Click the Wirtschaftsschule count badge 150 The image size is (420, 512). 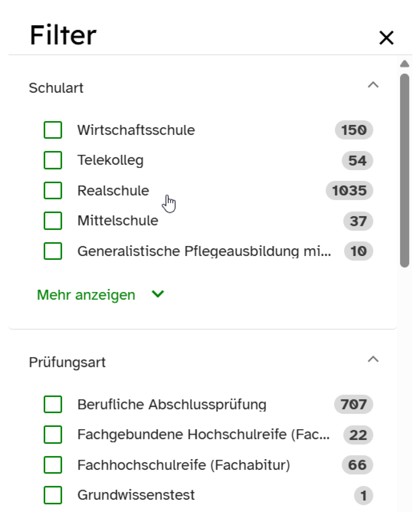(x=354, y=130)
